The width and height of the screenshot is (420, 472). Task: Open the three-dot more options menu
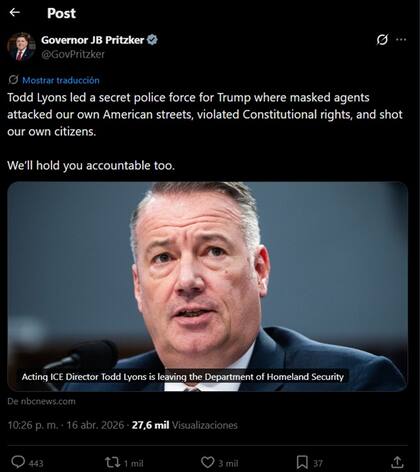(401, 40)
